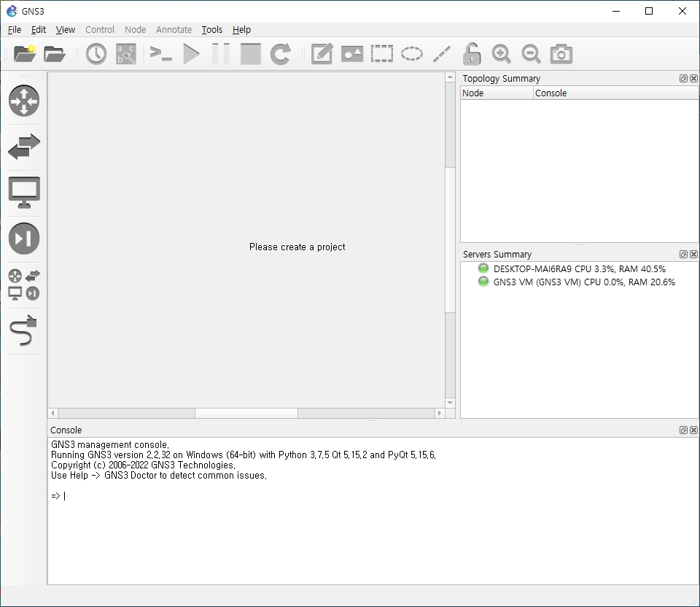Maximize the GNS3 window
The width and height of the screenshot is (700, 607).
coord(649,11)
